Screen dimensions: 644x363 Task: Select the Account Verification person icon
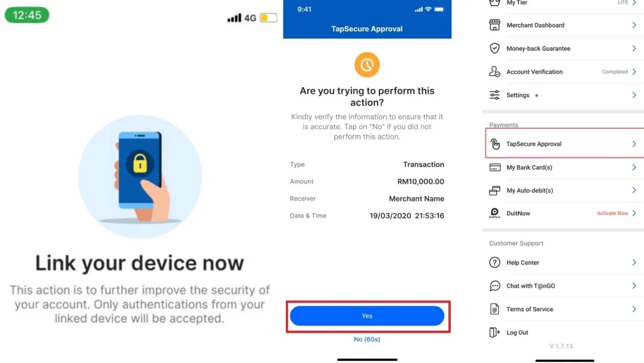point(495,71)
